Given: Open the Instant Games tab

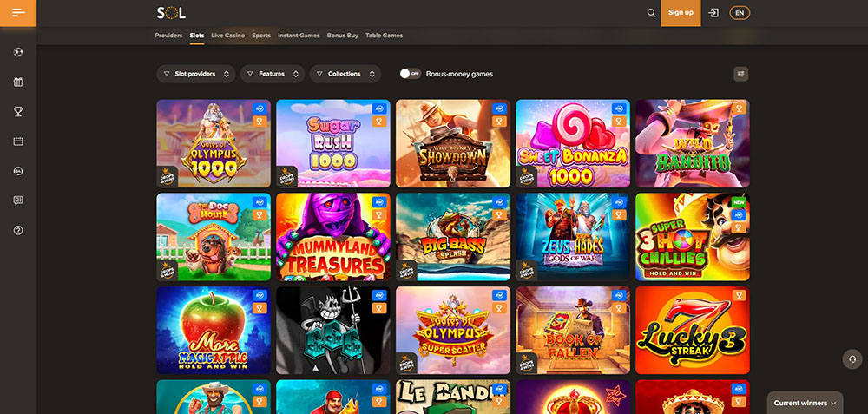Looking at the screenshot, I should [x=299, y=36].
